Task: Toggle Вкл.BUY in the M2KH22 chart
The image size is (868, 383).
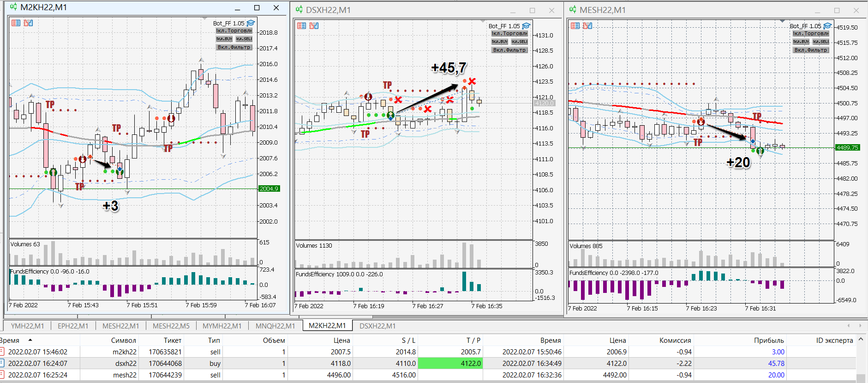Action: 224,39
